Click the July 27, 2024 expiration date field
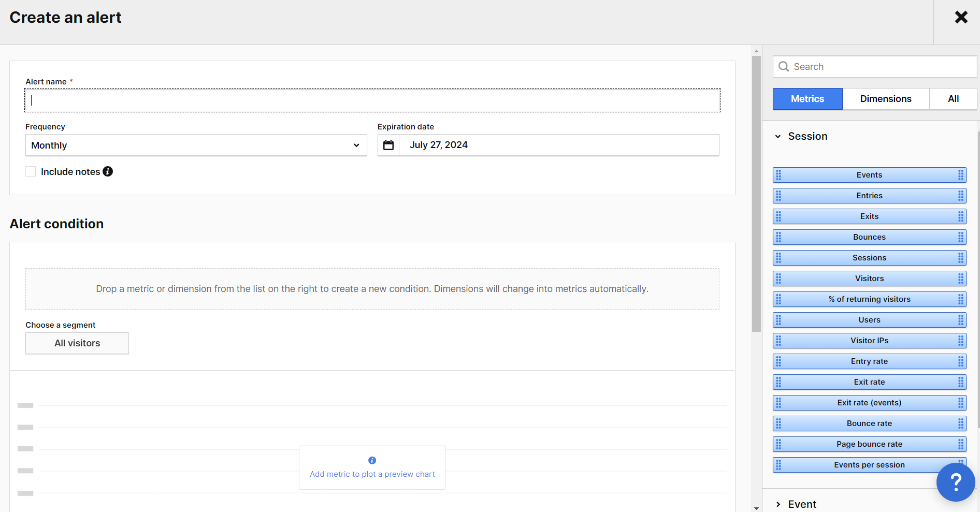The image size is (980, 512). point(558,145)
